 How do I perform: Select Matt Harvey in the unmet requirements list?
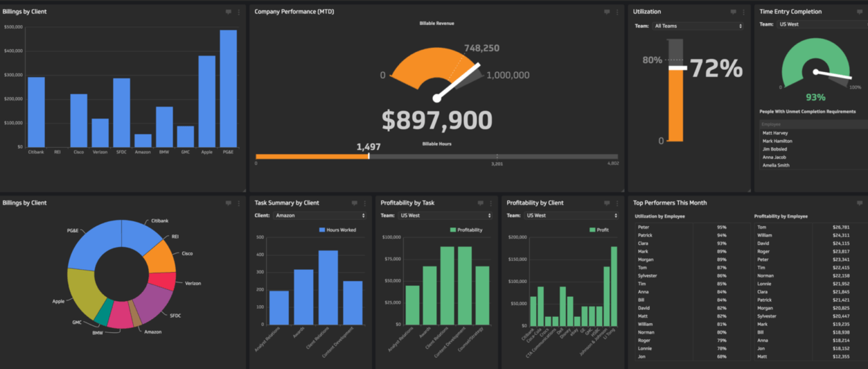click(775, 133)
